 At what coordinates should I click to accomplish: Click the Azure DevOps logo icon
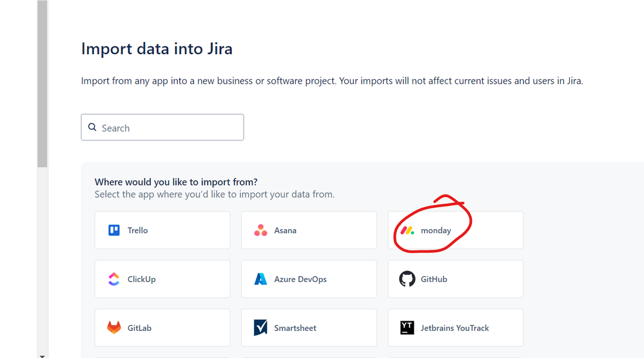tap(260, 279)
